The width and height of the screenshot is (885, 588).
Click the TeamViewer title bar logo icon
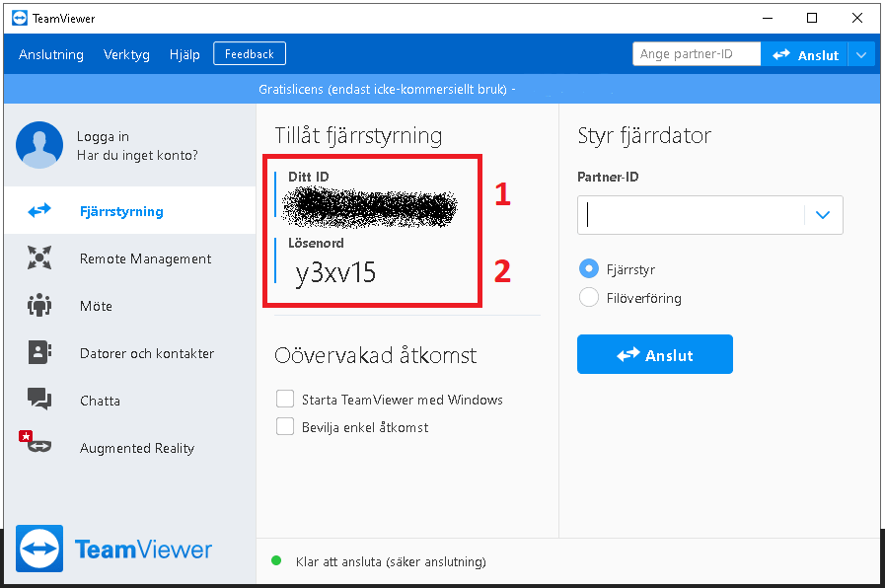19,18
